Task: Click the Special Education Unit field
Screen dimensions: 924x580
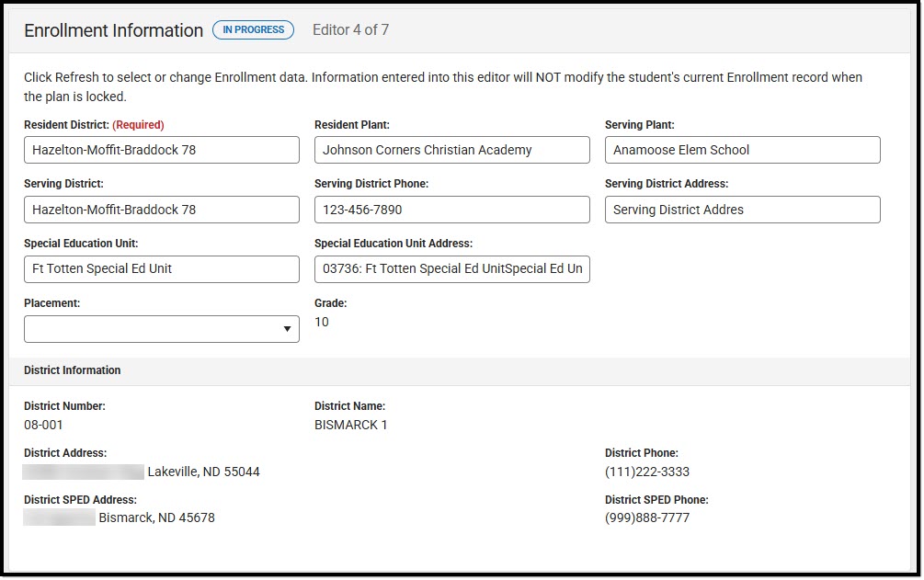Action: 162,268
